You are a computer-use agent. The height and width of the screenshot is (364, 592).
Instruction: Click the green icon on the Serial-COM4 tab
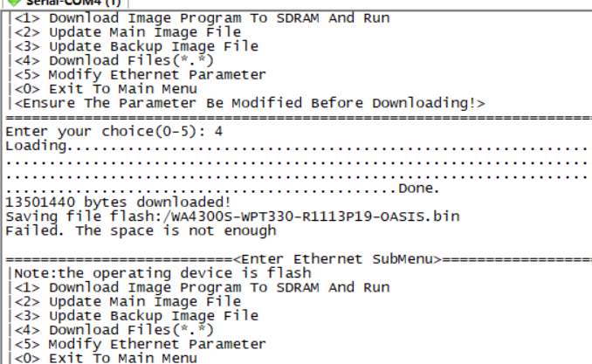(x=12, y=3)
